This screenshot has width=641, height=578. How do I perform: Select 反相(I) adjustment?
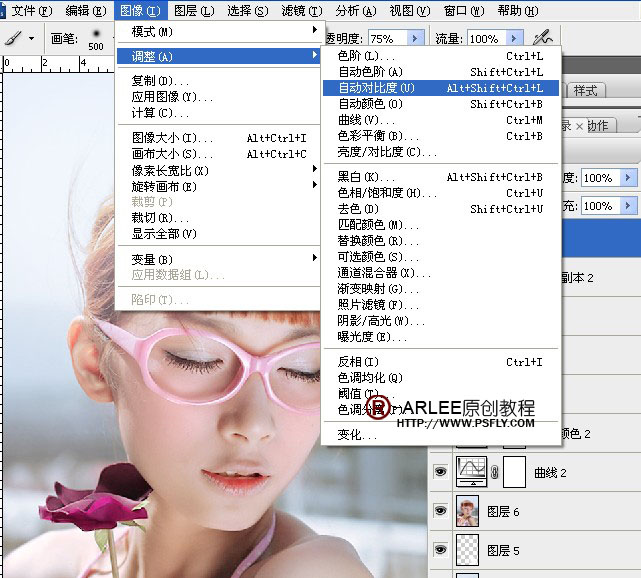point(441,362)
